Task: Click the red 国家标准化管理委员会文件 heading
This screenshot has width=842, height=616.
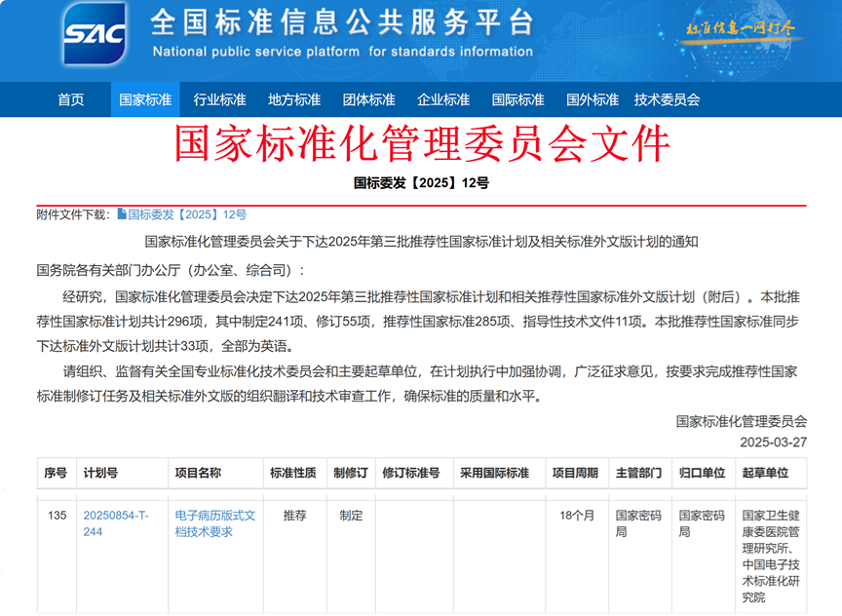Action: [422, 144]
